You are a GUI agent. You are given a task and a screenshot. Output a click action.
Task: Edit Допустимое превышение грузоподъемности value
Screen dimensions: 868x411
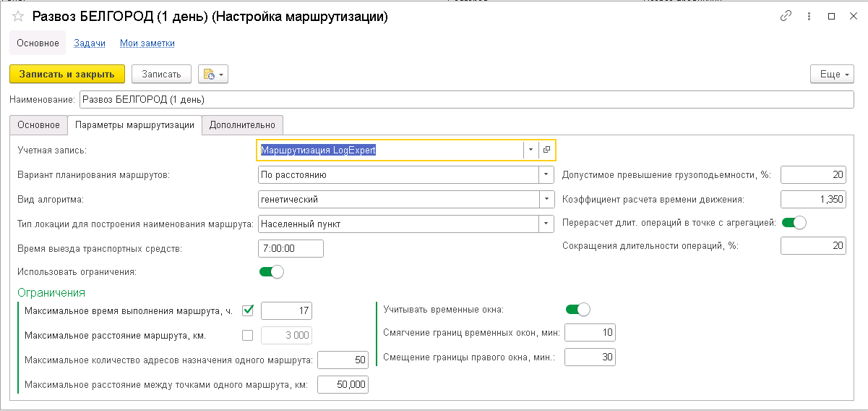814,174
